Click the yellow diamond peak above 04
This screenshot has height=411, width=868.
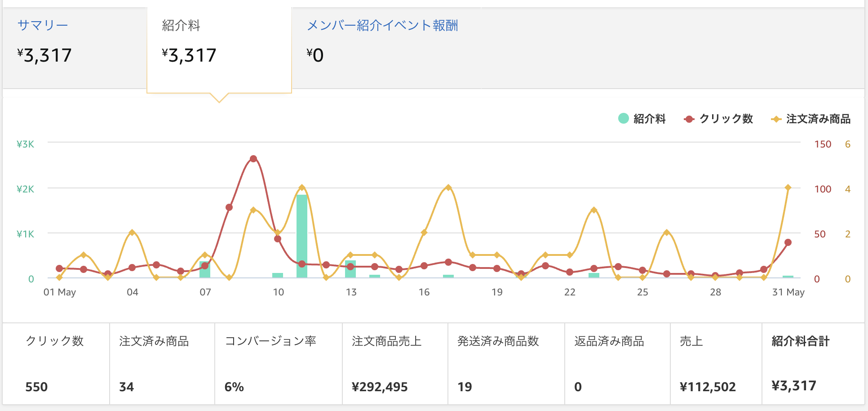click(x=132, y=232)
